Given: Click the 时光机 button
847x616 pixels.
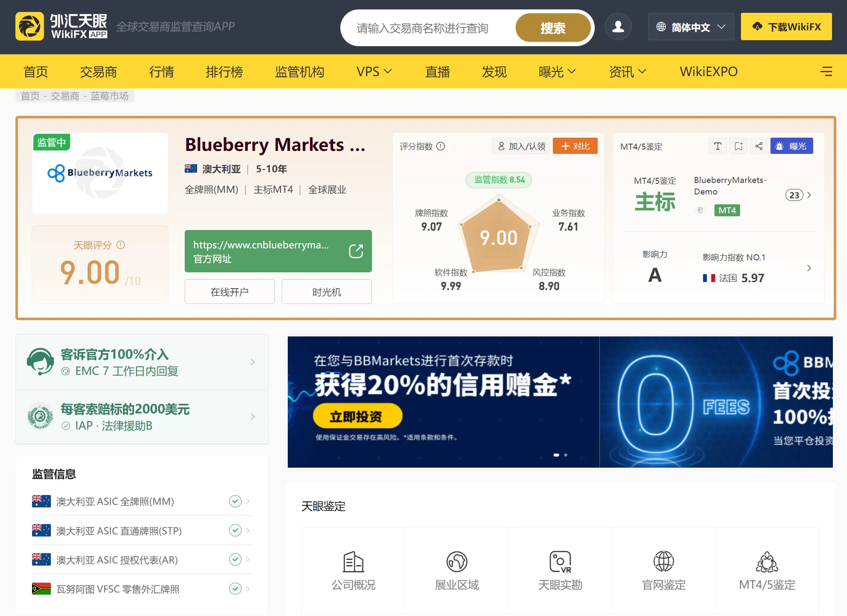Looking at the screenshot, I should [327, 292].
